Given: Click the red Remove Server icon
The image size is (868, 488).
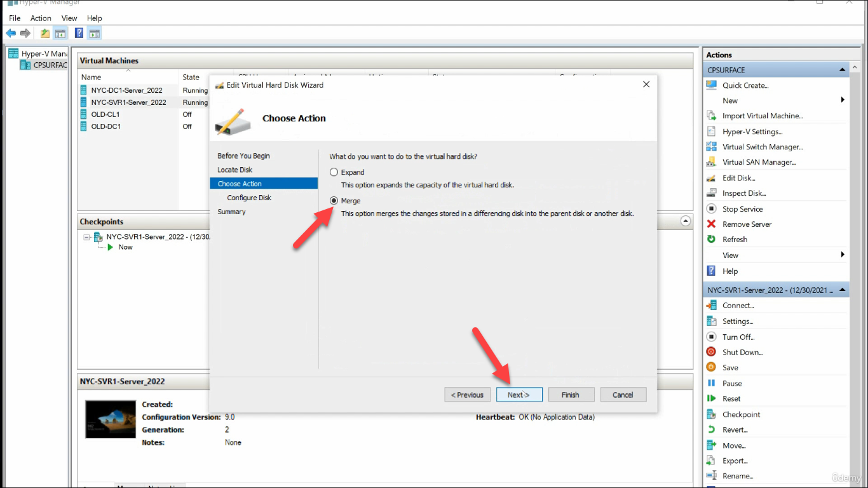Looking at the screenshot, I should [712, 224].
